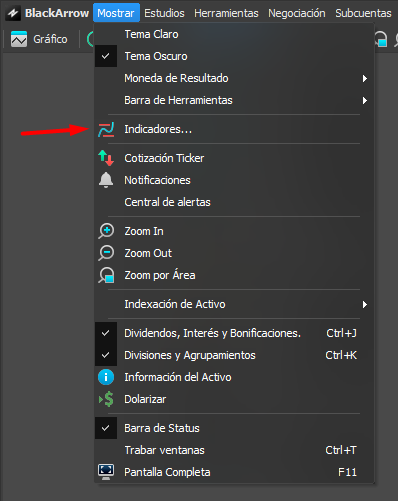Click the Indicadores wave icon
Viewport: 398px width, 501px height.
pos(106,129)
